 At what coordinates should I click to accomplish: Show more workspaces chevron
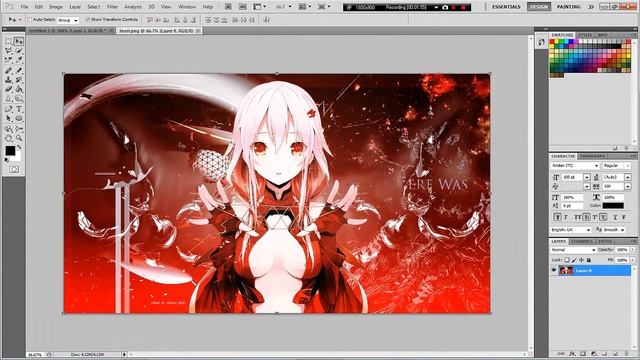[x=591, y=7]
